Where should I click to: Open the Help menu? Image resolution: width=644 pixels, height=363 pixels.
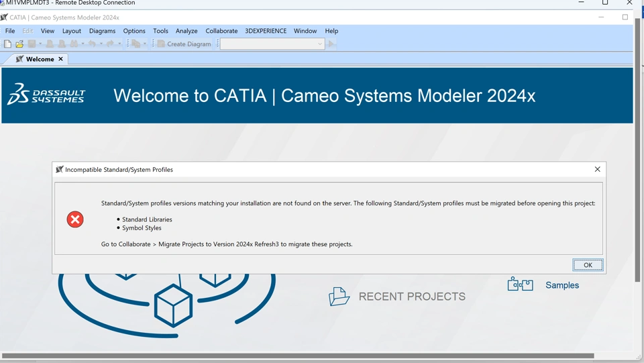point(331,31)
